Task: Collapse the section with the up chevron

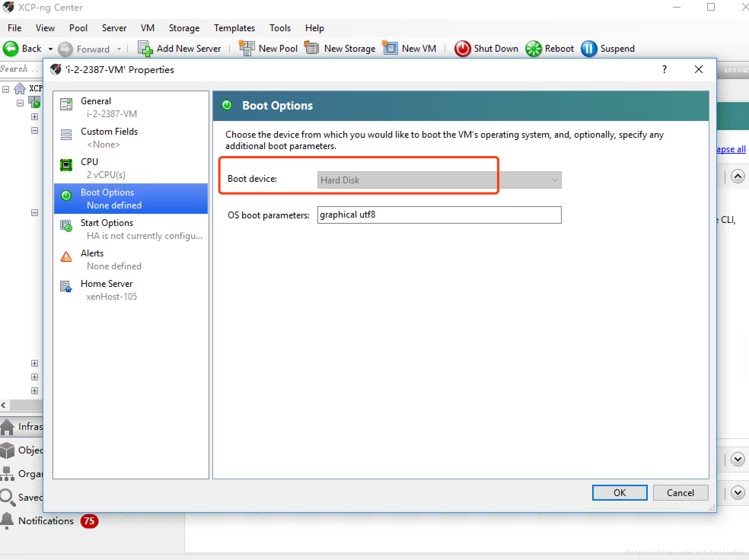Action: [738, 176]
